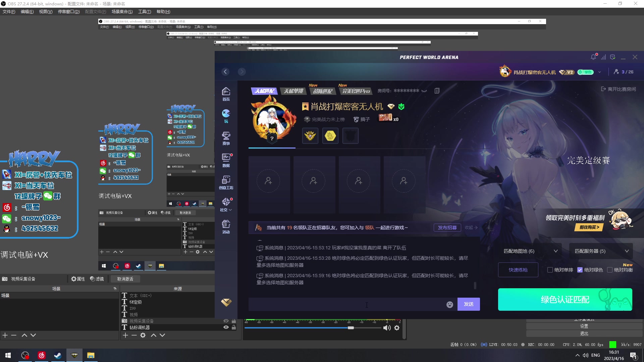Send the chat message with 发送
The image size is (644, 362).
(469, 304)
